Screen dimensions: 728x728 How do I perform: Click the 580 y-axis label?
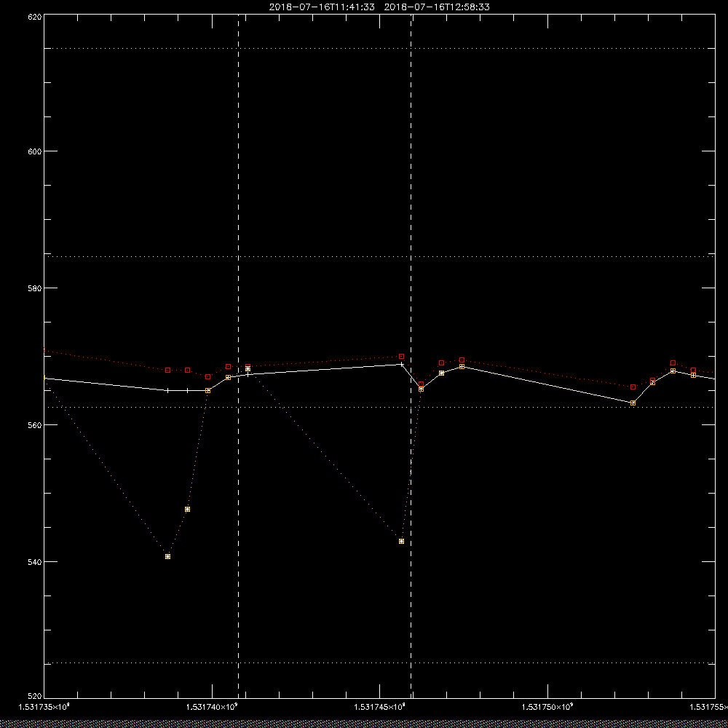(35, 288)
